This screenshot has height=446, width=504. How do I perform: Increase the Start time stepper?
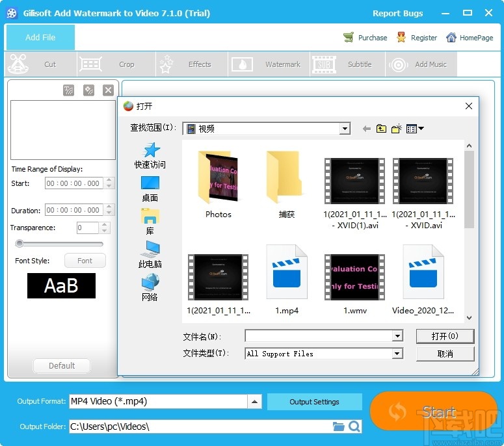coord(109,180)
